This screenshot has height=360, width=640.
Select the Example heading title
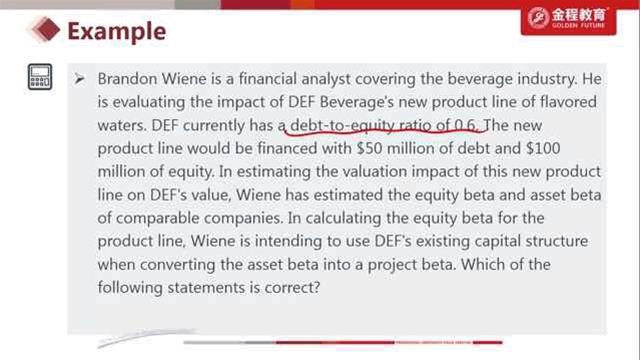coord(117,31)
